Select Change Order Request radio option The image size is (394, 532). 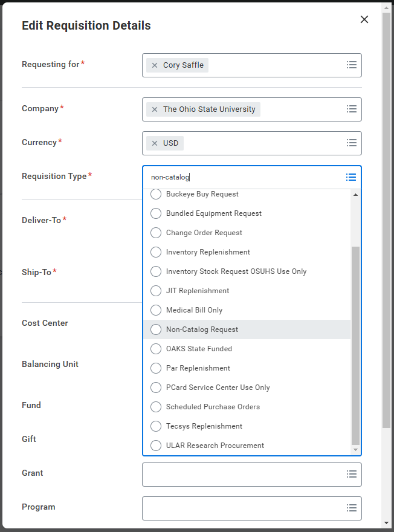(156, 233)
